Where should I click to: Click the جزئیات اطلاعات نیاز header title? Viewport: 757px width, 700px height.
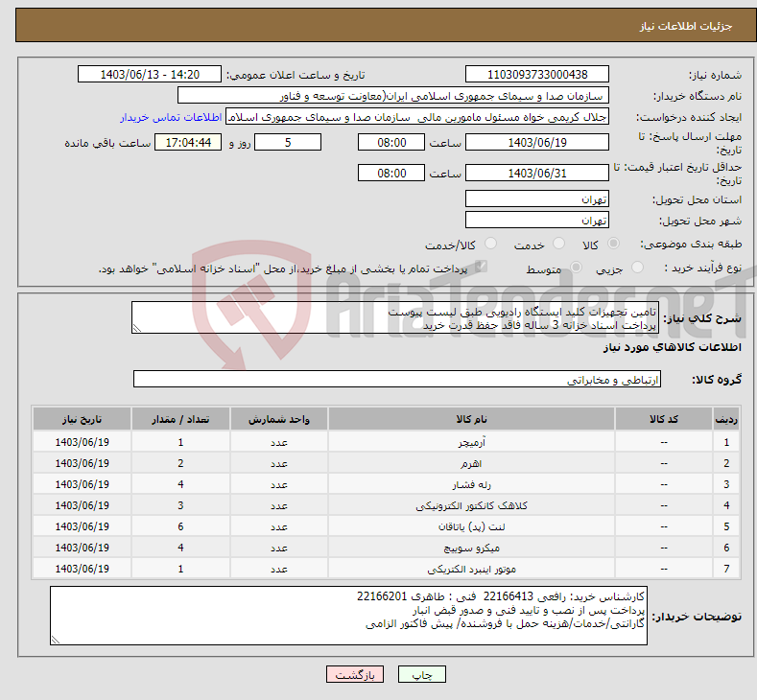coord(686,26)
